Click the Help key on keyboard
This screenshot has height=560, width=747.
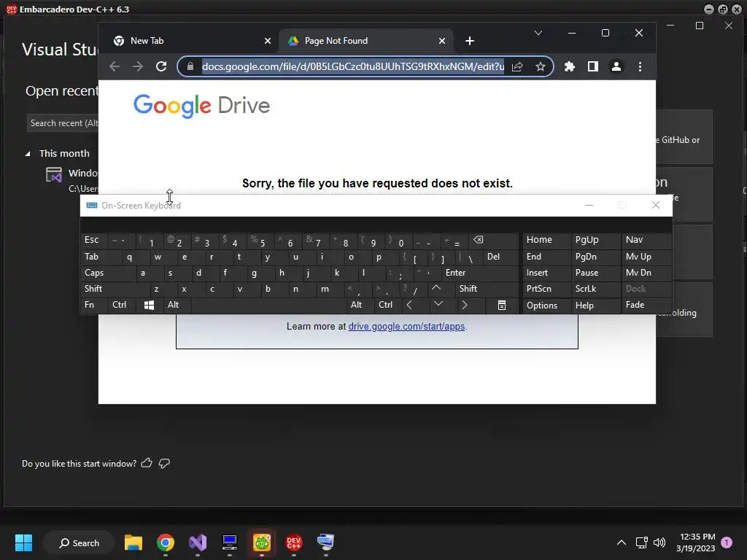click(x=595, y=306)
